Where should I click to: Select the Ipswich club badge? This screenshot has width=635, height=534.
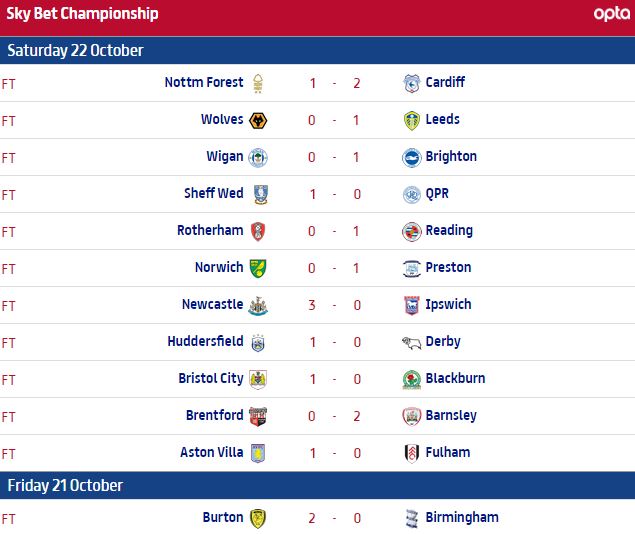pos(411,305)
